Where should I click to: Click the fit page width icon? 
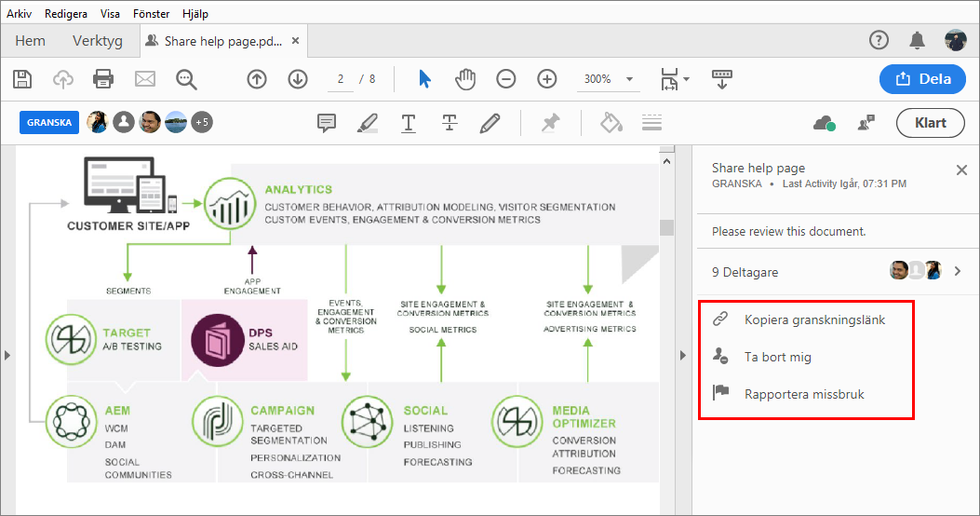(x=669, y=79)
